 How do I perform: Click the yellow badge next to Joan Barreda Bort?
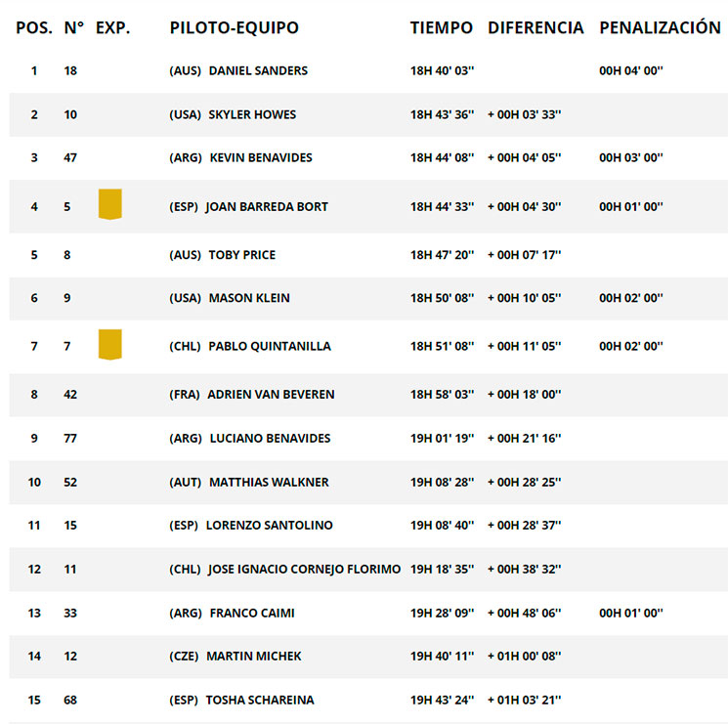[x=110, y=204]
